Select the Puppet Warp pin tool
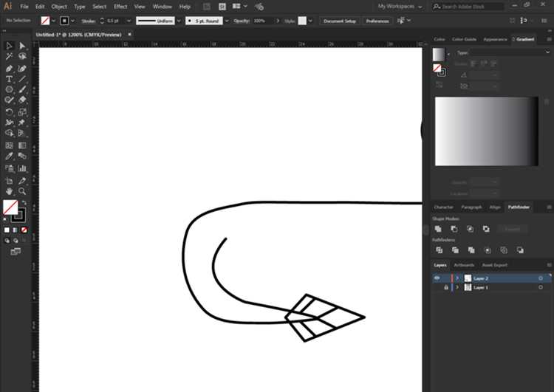 [x=22, y=123]
